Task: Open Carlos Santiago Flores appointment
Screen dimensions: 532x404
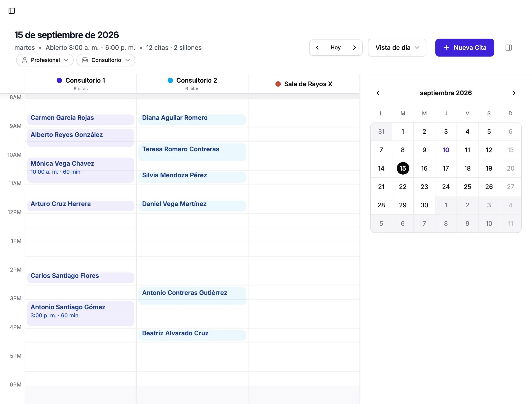Action: click(x=81, y=278)
